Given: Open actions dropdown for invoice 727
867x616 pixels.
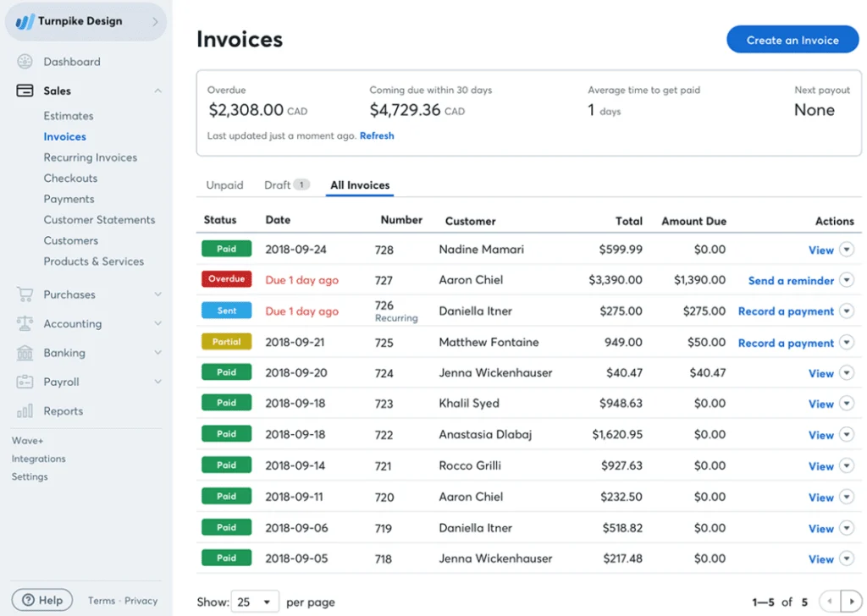Looking at the screenshot, I should pyautogui.click(x=846, y=280).
